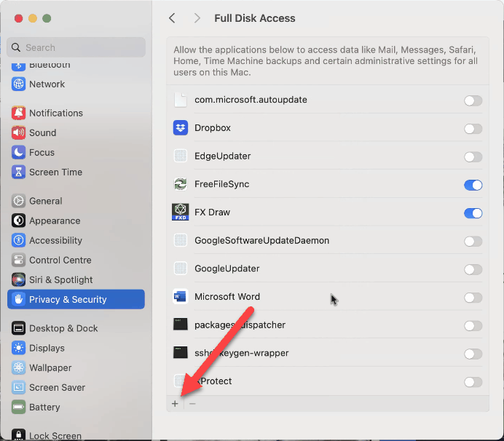Click the Desktop & Dock icon
The height and width of the screenshot is (441, 504).
(x=18, y=328)
